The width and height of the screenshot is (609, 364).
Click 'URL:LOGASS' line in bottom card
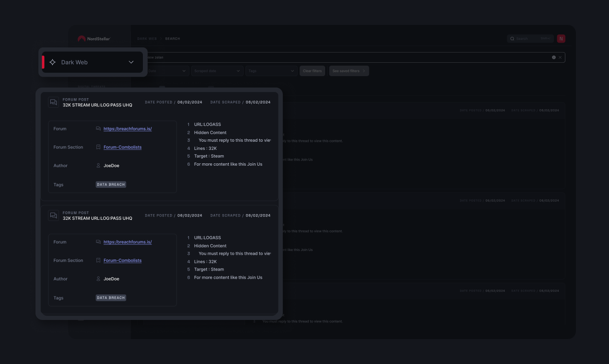click(208, 238)
